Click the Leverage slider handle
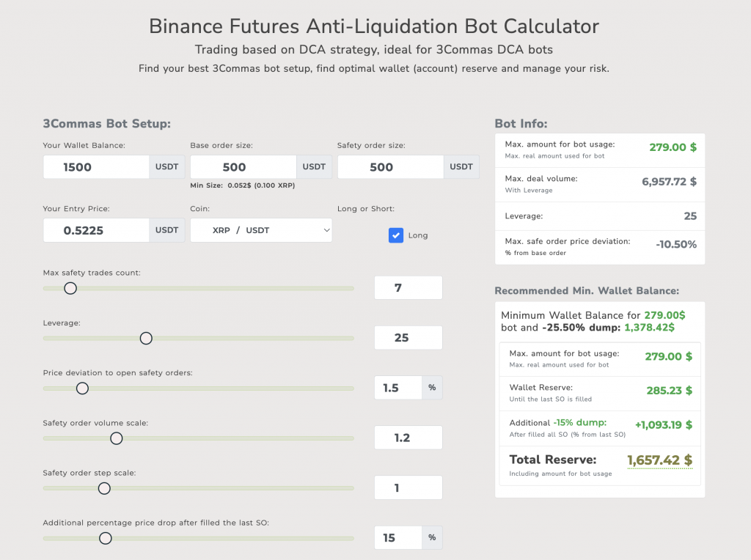 (x=146, y=339)
